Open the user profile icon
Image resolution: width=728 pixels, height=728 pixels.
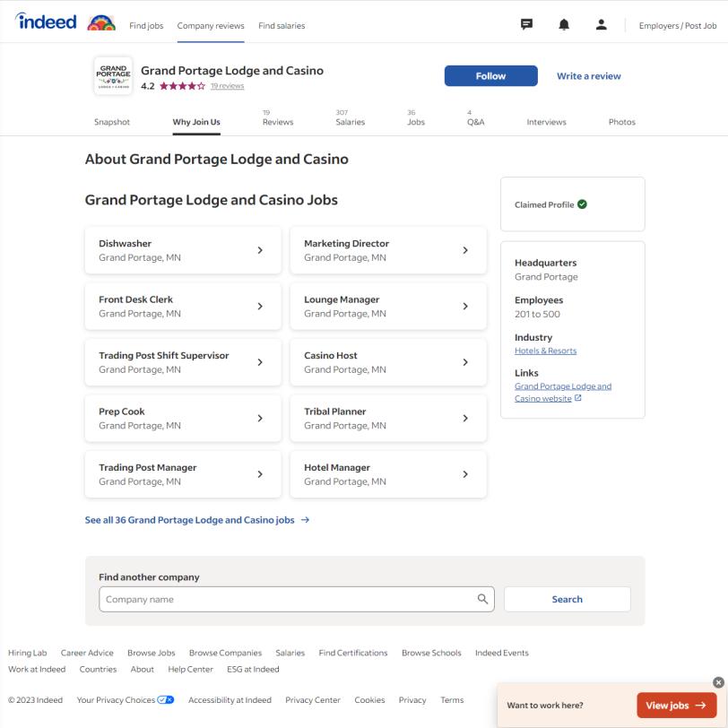tap(601, 25)
